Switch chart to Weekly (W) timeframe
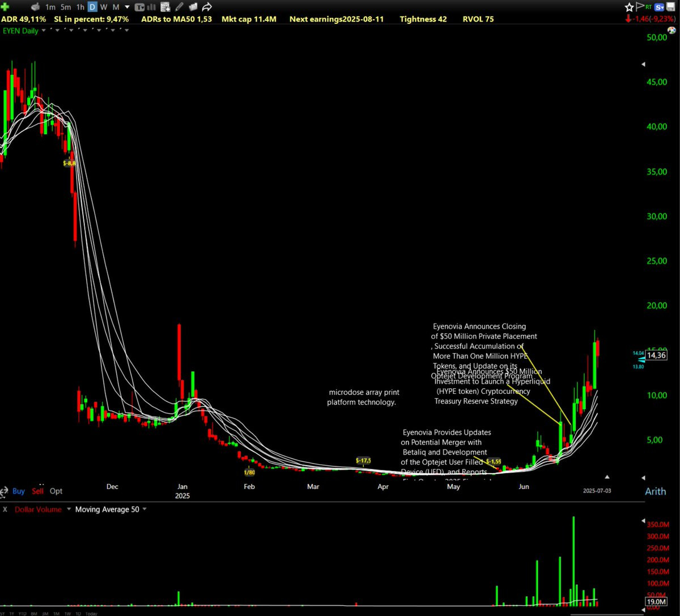The width and height of the screenshot is (680, 616). click(104, 7)
